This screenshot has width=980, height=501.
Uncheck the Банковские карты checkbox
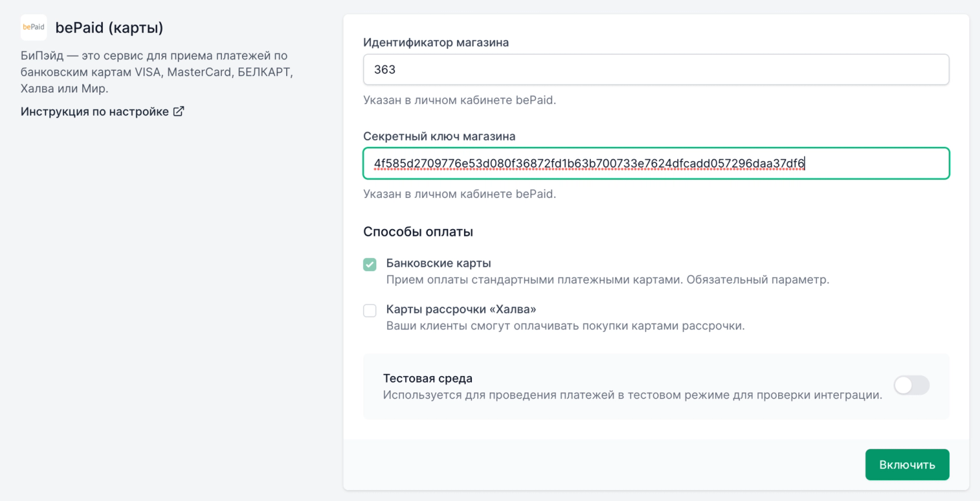point(370,265)
